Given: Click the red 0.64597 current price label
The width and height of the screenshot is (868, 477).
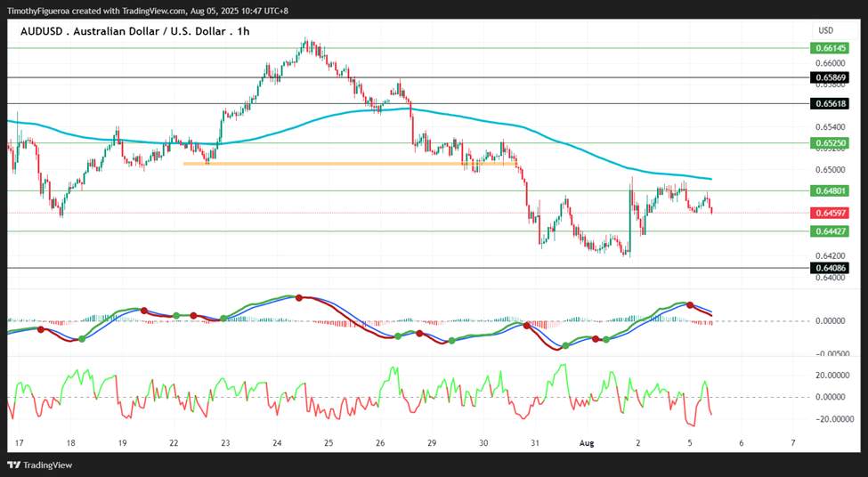Looking at the screenshot, I should point(831,213).
